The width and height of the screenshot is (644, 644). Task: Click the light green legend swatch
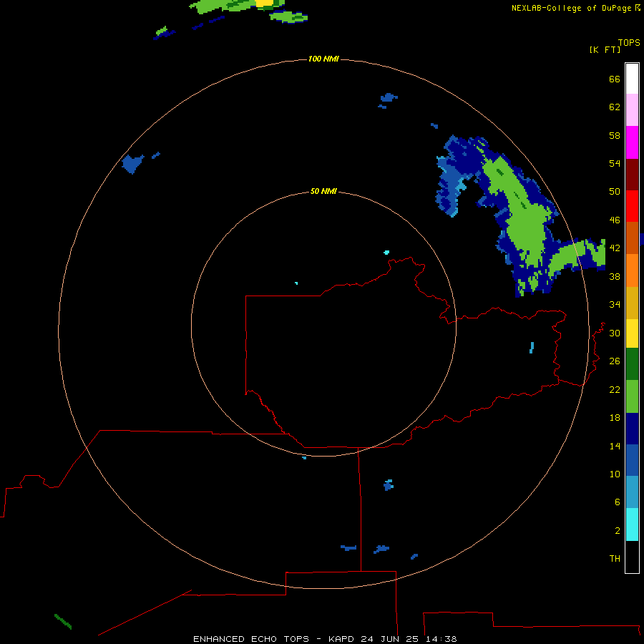coord(632,396)
